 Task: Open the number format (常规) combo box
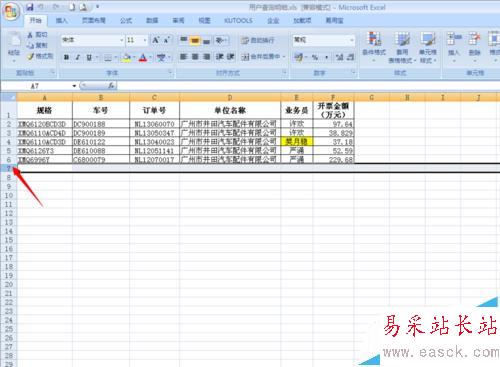(x=324, y=40)
